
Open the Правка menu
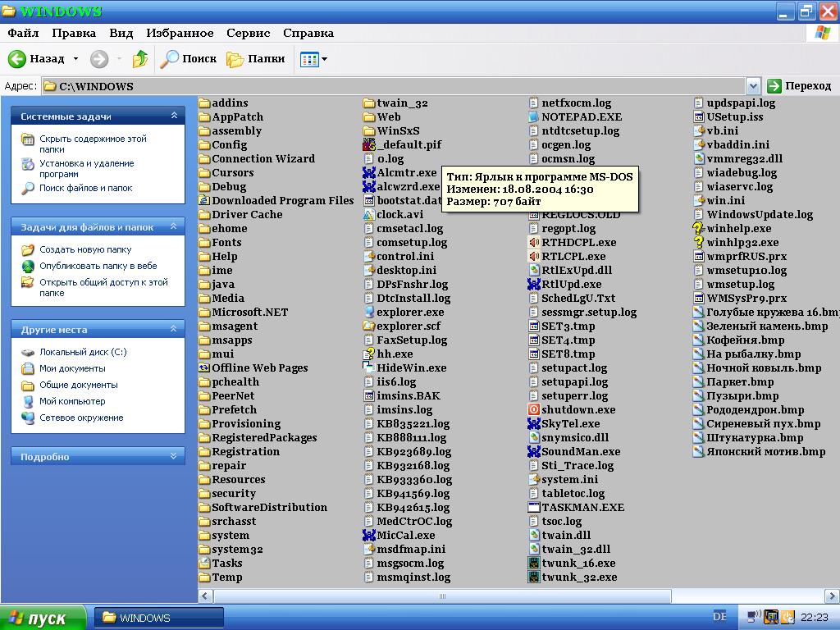(74, 33)
